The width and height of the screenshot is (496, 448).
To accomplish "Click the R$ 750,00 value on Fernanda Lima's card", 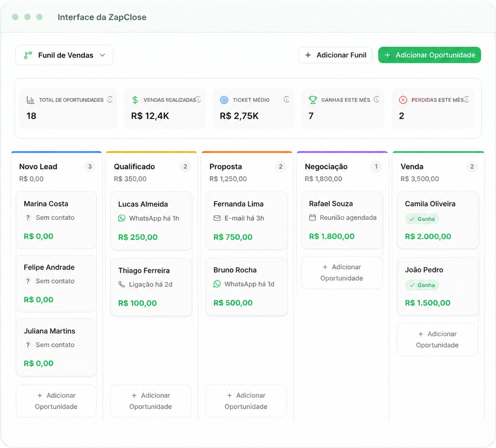I will click(x=233, y=237).
